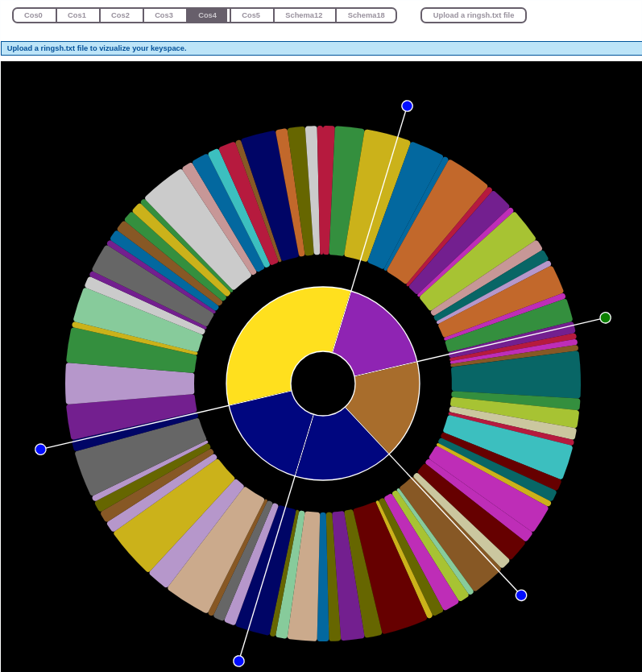Open the Cos5 tab

pyautogui.click(x=251, y=15)
